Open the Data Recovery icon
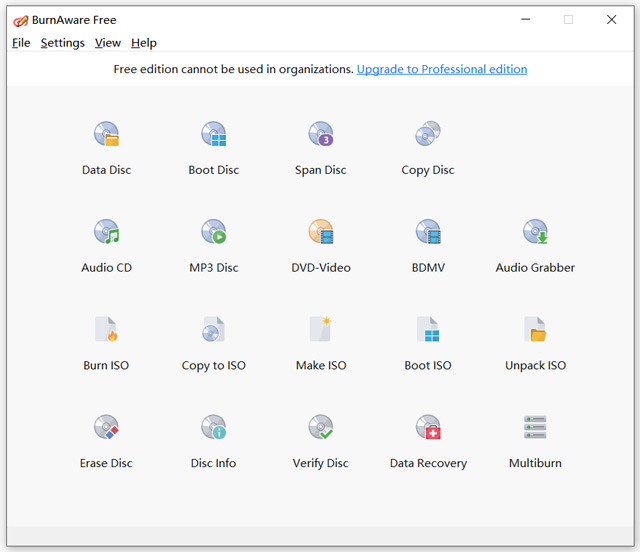Image resolution: width=640 pixels, height=552 pixels. (x=428, y=427)
